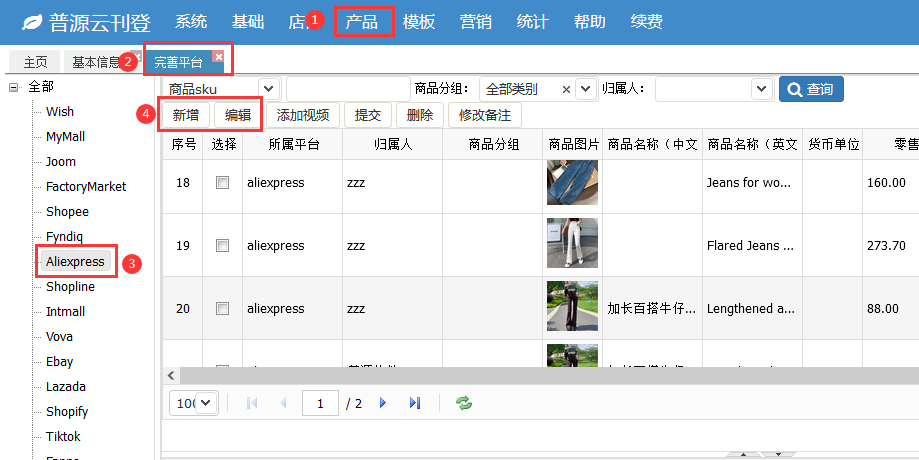Open the 归属人 dropdown
919x460 pixels.
[x=761, y=89]
